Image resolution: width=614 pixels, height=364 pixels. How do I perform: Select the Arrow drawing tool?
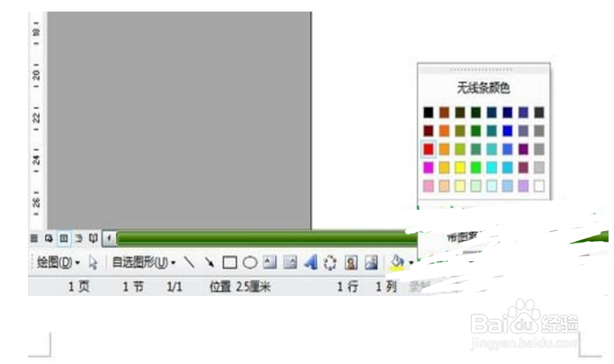click(209, 262)
